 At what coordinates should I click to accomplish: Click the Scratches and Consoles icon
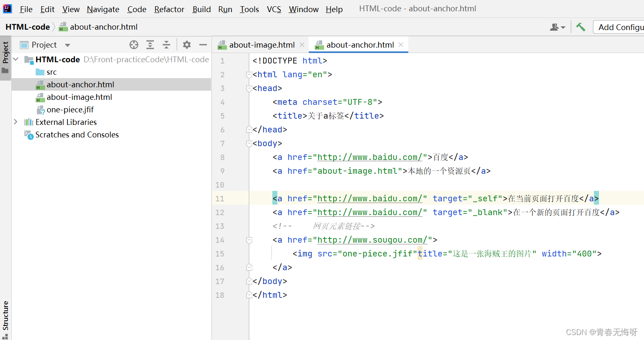[x=29, y=134]
